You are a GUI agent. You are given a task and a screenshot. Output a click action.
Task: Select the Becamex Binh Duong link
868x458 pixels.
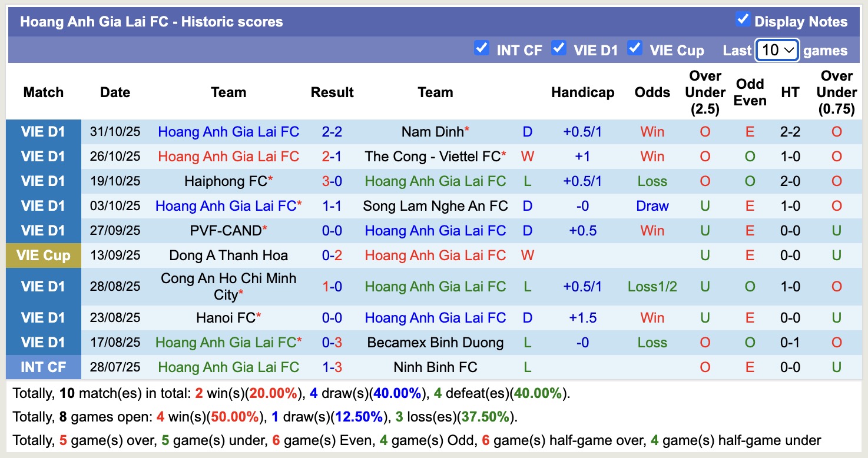pos(435,342)
